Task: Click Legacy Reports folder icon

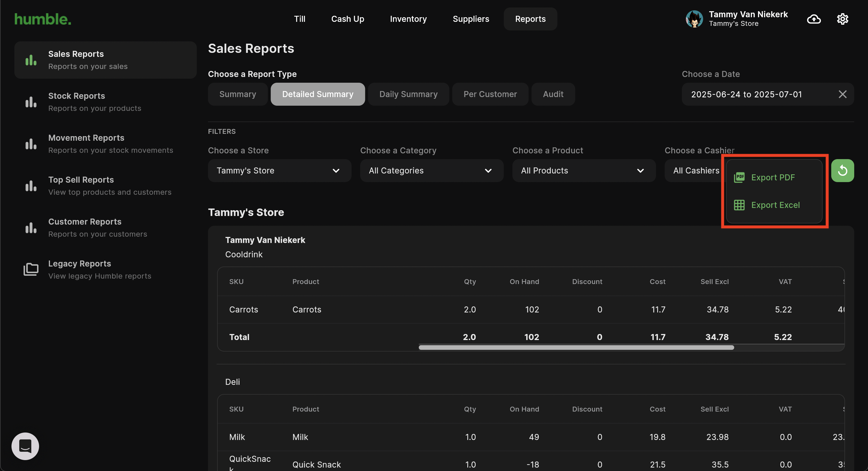Action: click(31, 269)
